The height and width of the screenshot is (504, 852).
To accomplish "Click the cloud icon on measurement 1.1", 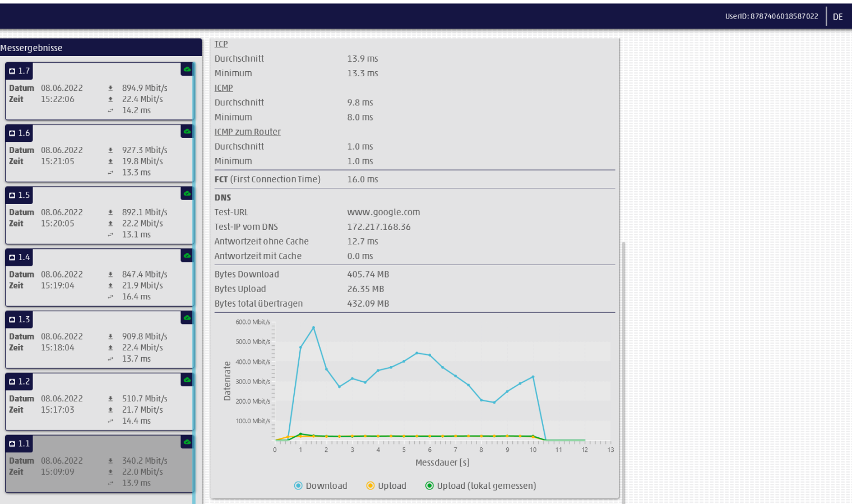I will coord(187,442).
